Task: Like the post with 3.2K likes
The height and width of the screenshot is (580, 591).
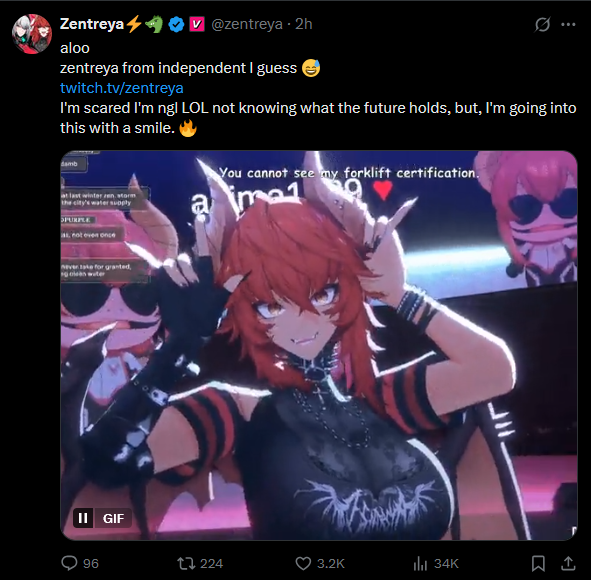Action: tap(320, 563)
